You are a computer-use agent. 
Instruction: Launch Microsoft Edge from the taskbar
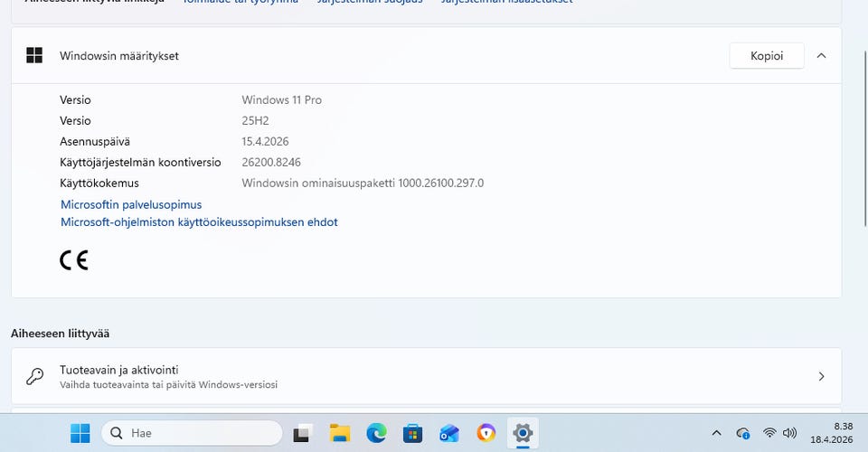point(376,433)
